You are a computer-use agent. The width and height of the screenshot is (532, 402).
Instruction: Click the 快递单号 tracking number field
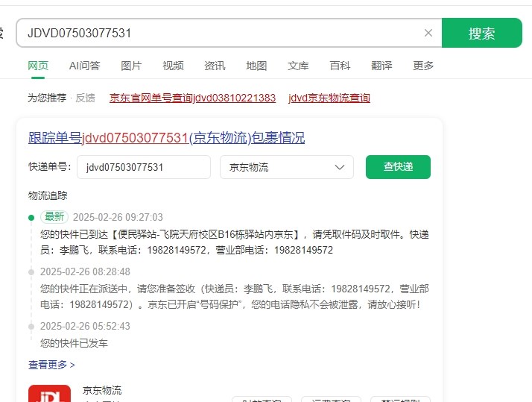tap(144, 167)
